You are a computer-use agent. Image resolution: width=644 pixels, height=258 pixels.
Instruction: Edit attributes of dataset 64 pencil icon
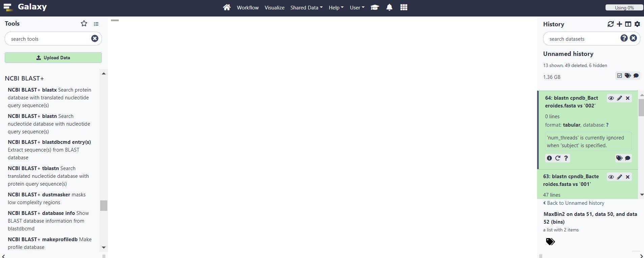tap(619, 98)
